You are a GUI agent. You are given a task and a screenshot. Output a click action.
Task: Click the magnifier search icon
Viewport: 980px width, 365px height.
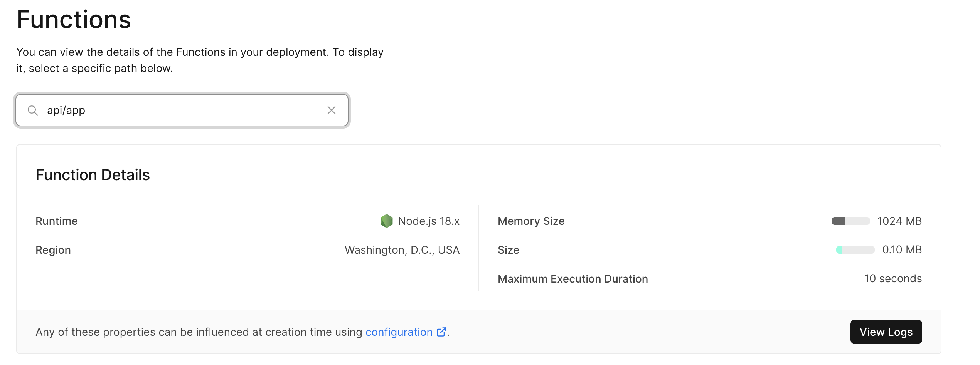pos(33,111)
